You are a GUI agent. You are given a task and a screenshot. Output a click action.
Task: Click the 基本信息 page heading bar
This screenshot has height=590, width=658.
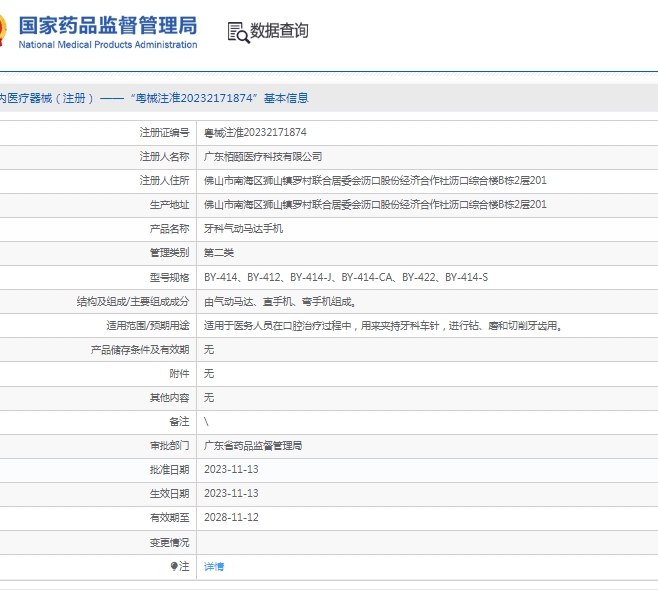point(329,98)
